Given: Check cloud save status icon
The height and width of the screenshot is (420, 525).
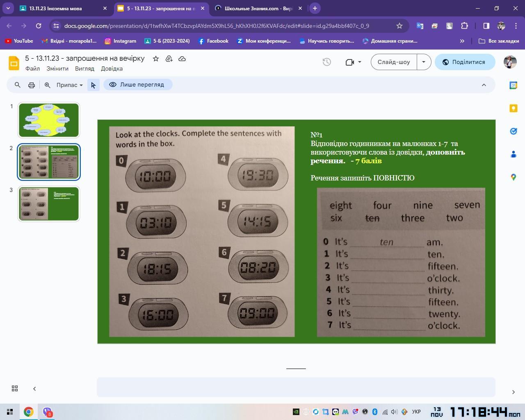Looking at the screenshot, I should [x=182, y=59].
